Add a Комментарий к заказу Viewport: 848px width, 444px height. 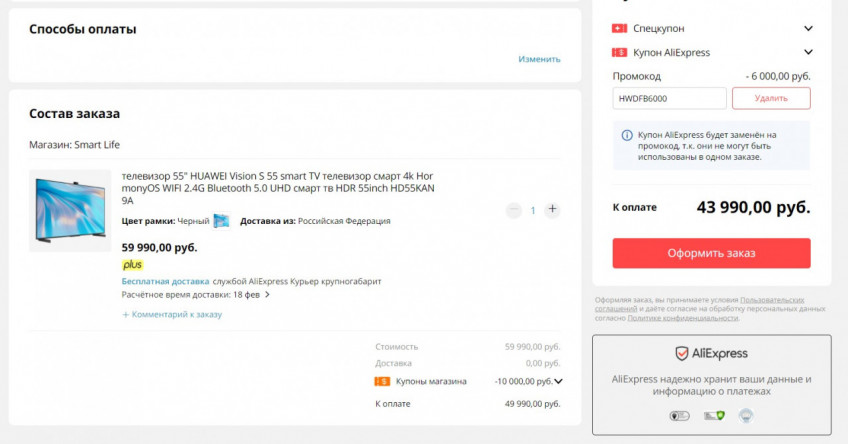click(x=172, y=314)
